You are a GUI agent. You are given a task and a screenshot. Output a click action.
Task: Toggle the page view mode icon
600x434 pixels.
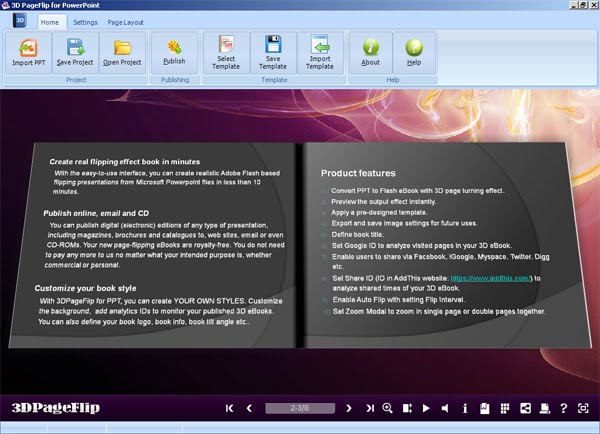click(x=407, y=408)
